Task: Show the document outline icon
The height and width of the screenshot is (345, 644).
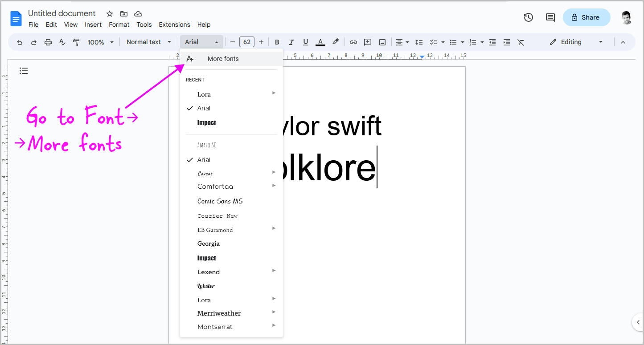Action: 24,71
